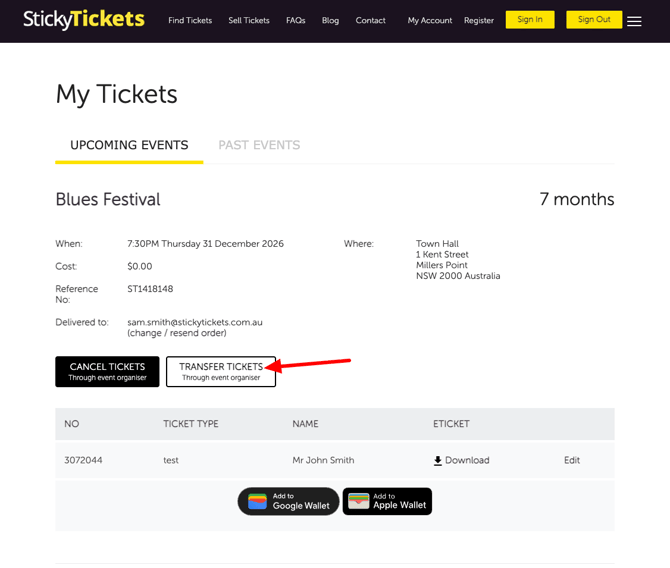Open the Blog link

pos(330,21)
